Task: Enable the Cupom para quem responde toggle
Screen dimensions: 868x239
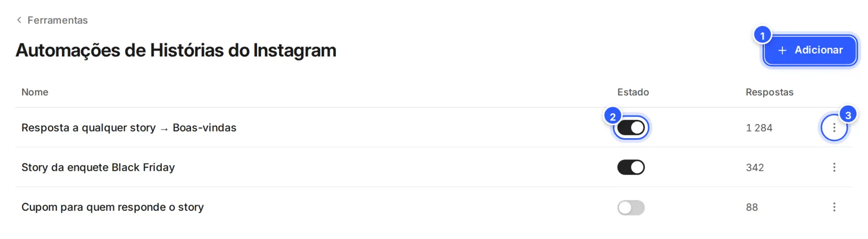Action: (x=631, y=208)
